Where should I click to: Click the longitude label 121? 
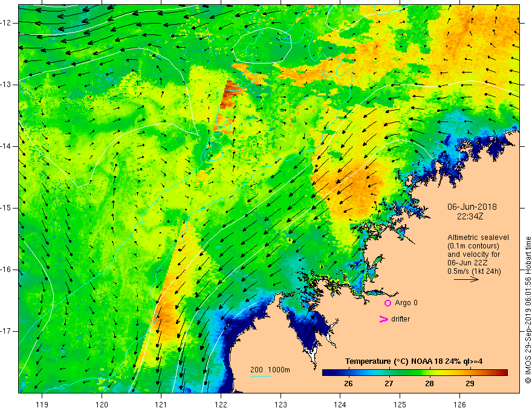161,404
